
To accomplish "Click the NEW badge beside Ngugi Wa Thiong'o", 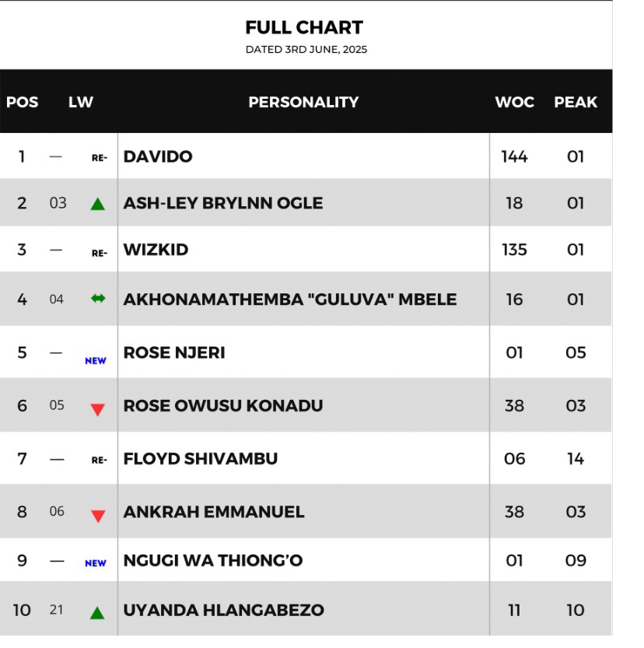I will click(96, 563).
